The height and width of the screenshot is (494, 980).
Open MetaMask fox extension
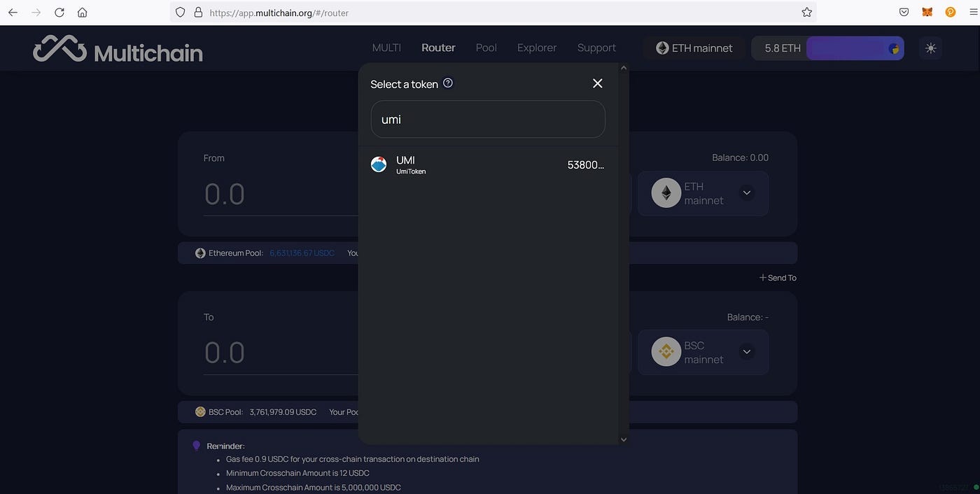coord(927,13)
